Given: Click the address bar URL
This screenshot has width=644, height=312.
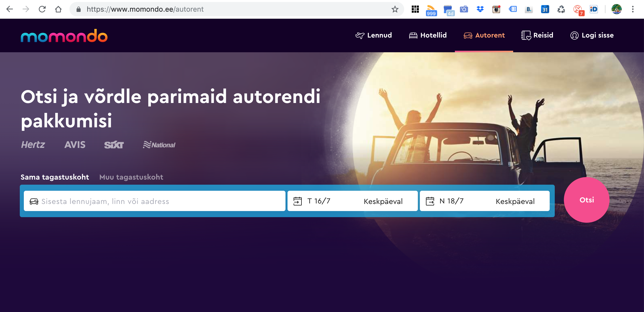Looking at the screenshot, I should 145,9.
